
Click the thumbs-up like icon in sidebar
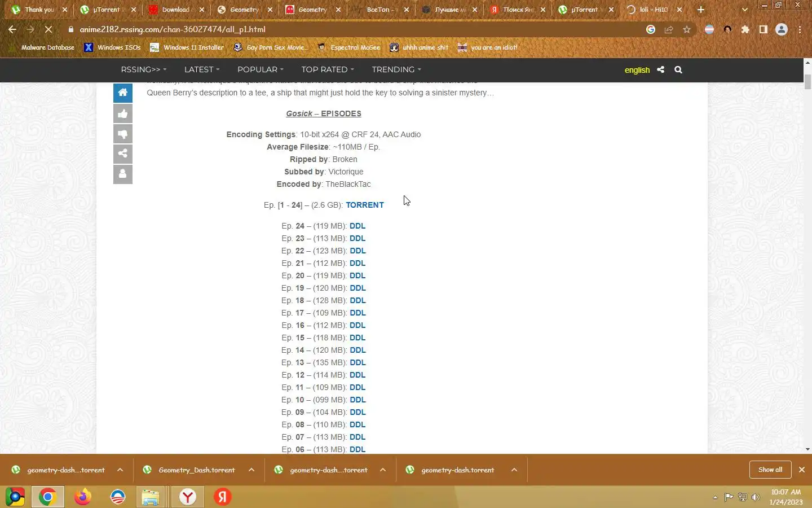pyautogui.click(x=123, y=113)
